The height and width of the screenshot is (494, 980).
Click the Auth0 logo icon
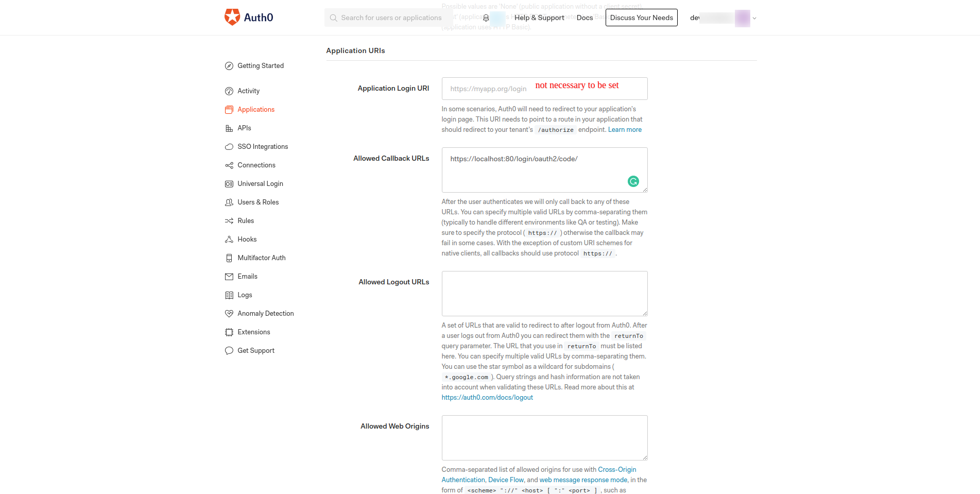click(232, 17)
